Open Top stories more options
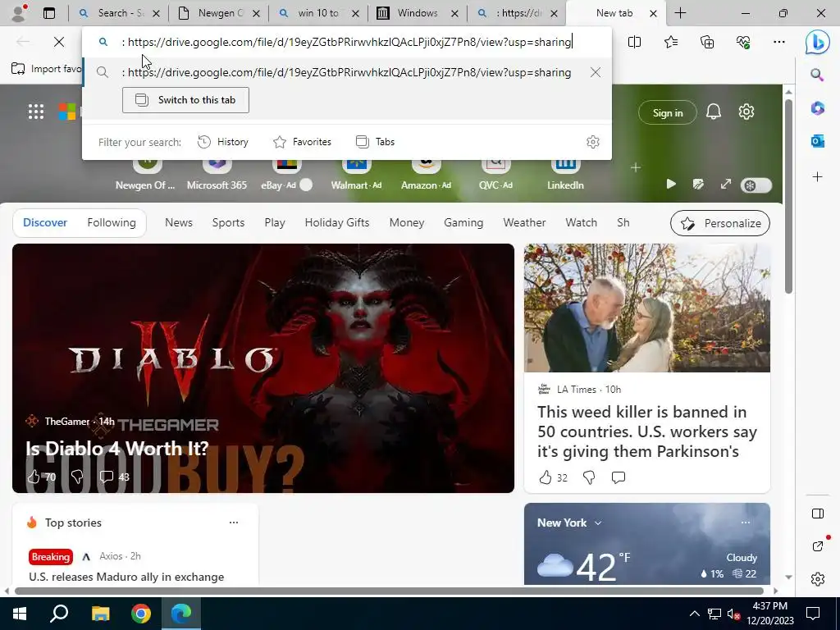 tap(234, 523)
